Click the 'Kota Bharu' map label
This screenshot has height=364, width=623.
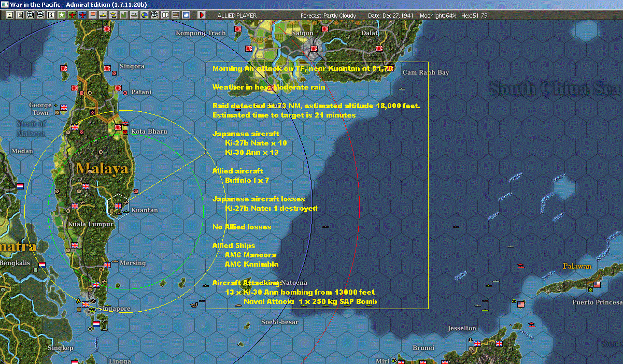click(149, 132)
